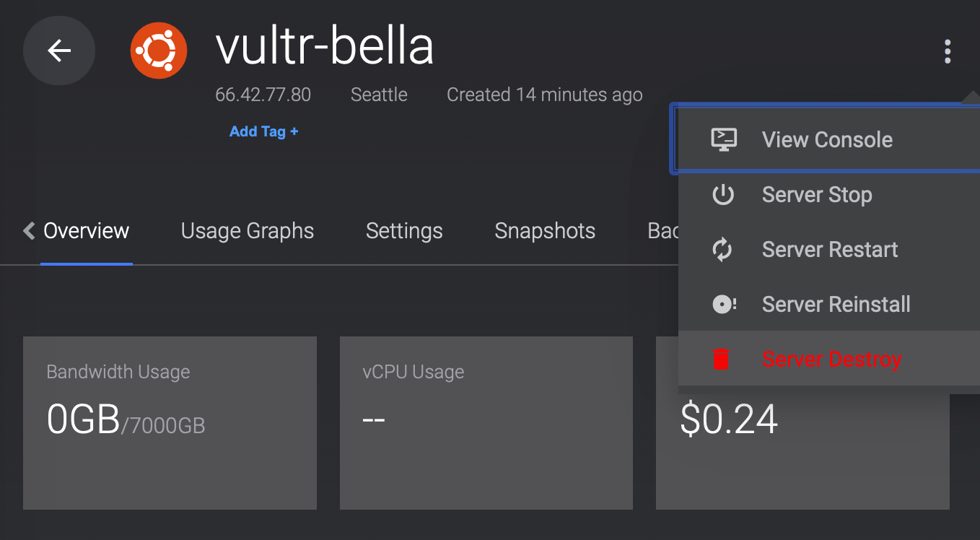Click the View Console monitor icon
The height and width of the screenshot is (540, 980).
[x=723, y=139]
